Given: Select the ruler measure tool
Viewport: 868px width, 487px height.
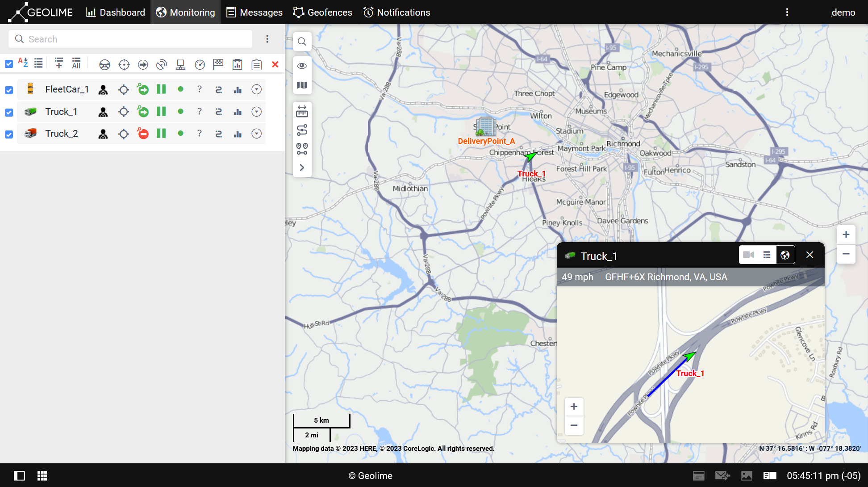Looking at the screenshot, I should pyautogui.click(x=302, y=112).
